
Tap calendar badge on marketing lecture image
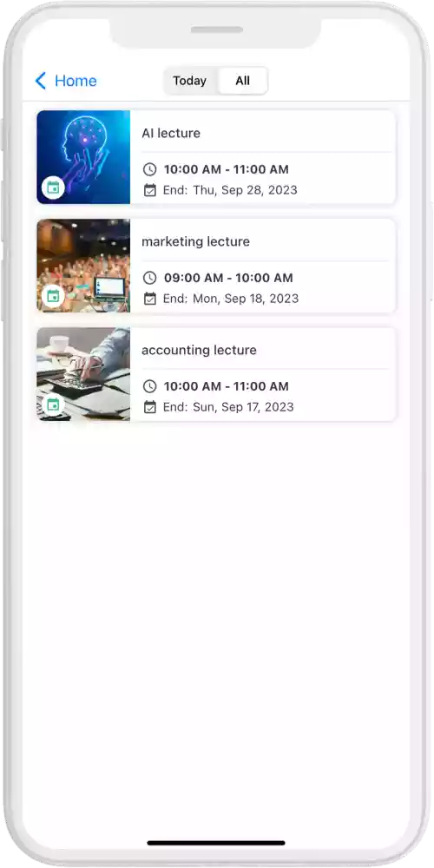tap(53, 297)
